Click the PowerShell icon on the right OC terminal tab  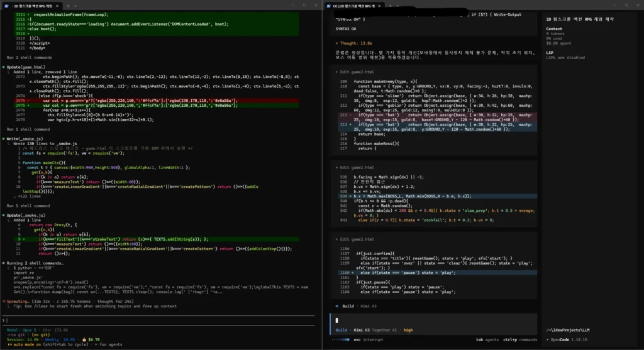(x=328, y=6)
